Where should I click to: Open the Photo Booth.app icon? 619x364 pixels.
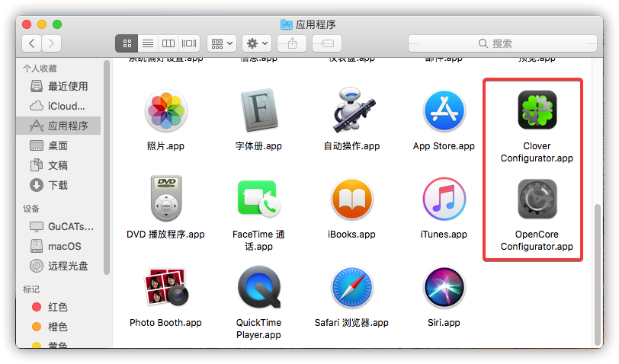point(166,287)
